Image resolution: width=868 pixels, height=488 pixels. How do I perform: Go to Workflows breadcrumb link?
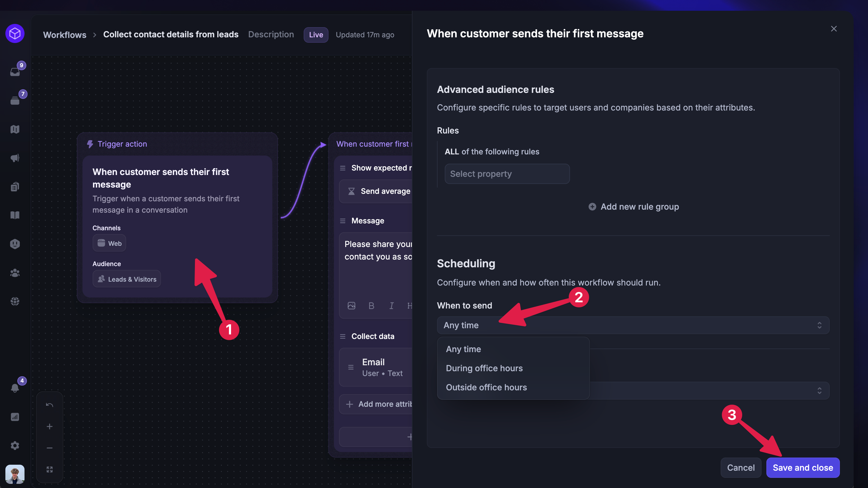coord(65,34)
